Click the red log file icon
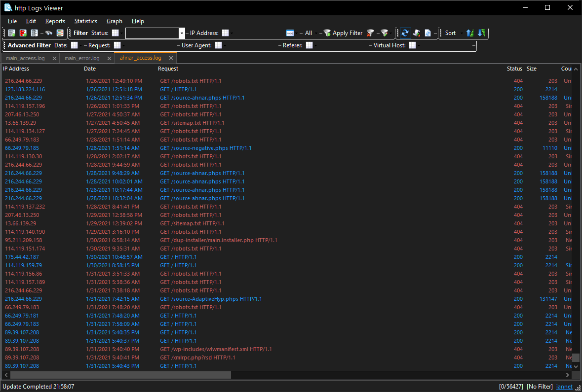This screenshot has height=392, width=582. coord(23,33)
